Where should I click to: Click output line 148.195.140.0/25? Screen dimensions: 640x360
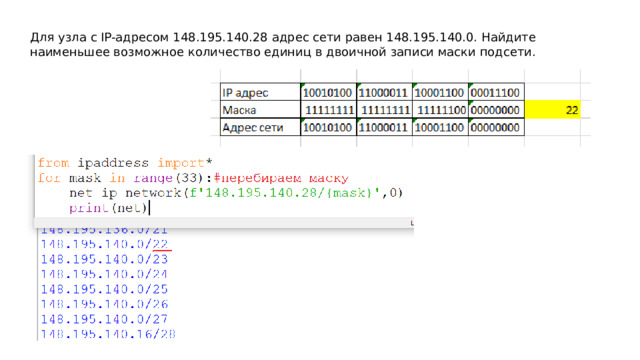[x=104, y=289]
